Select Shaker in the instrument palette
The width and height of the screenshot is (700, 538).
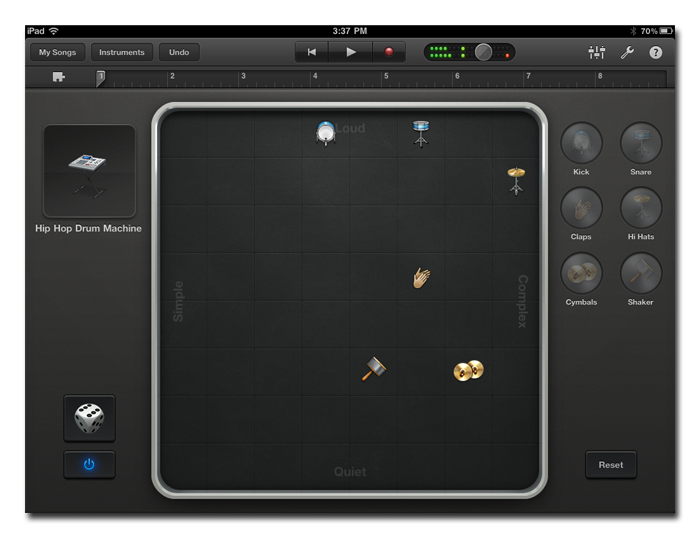click(641, 273)
